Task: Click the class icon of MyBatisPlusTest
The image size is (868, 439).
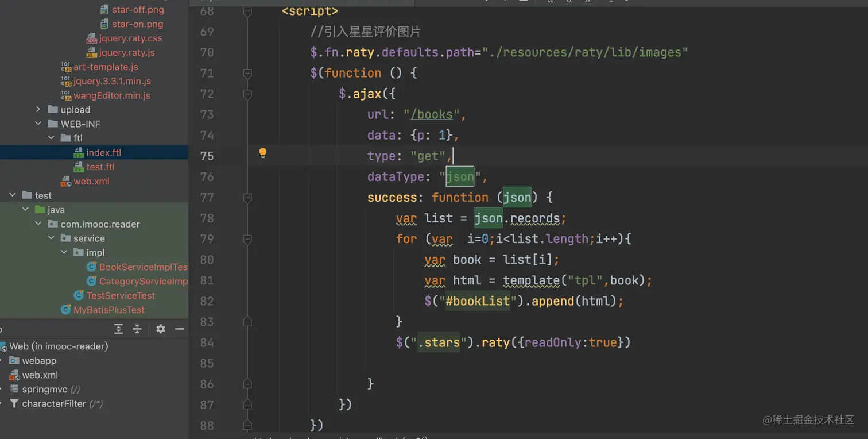Action: tap(66, 310)
